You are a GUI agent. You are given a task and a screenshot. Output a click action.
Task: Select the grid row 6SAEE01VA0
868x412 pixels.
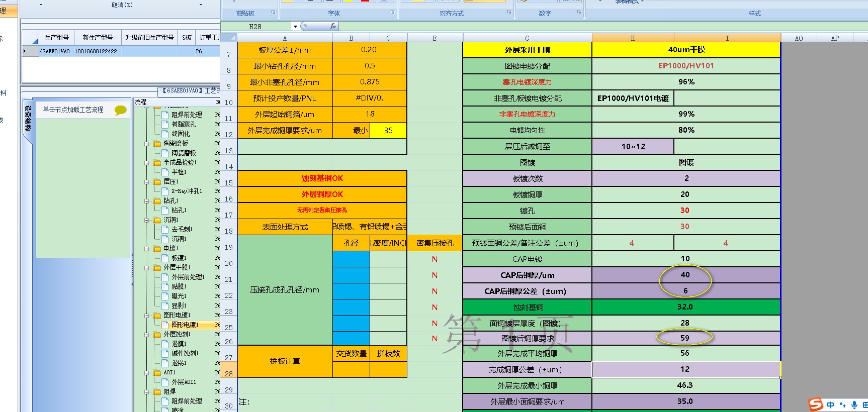pyautogui.click(x=121, y=51)
